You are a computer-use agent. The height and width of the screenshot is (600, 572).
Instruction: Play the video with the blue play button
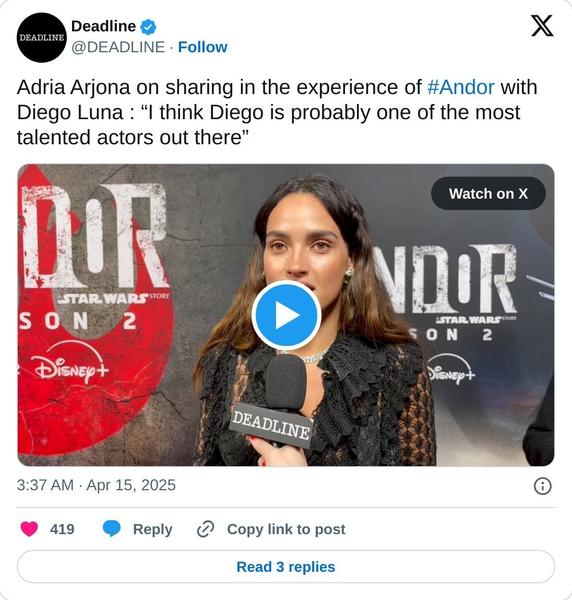(x=286, y=315)
